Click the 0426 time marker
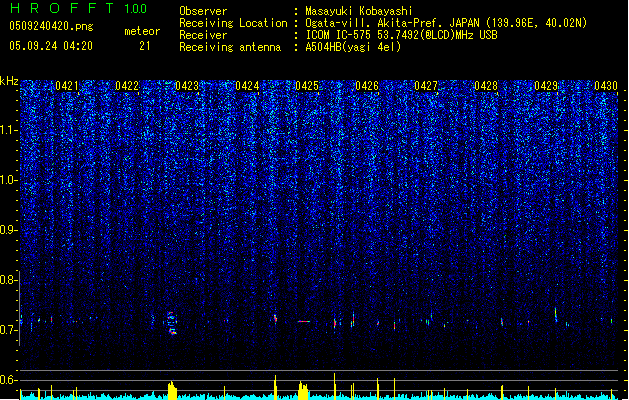This screenshot has width=629, height=400. (x=367, y=86)
